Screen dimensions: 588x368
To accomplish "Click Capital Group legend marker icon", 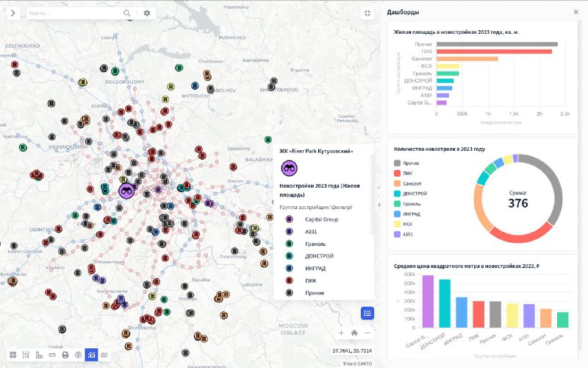I will [x=289, y=219].
